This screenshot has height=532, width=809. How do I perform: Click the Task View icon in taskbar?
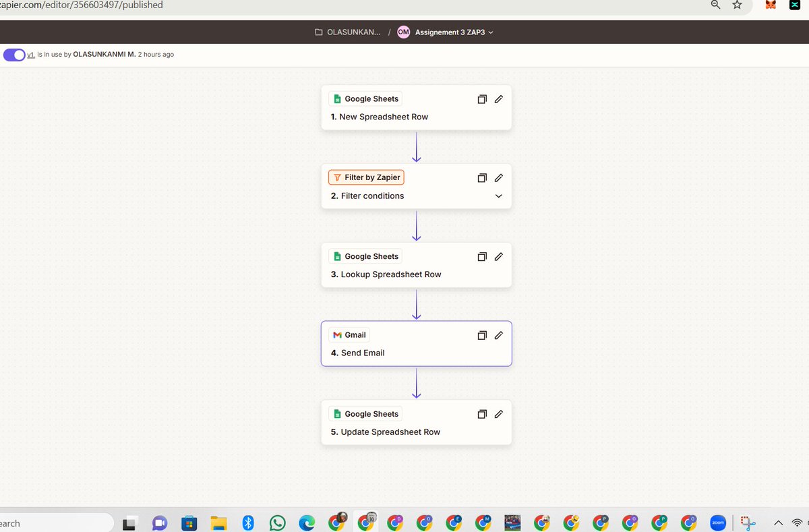point(129,523)
